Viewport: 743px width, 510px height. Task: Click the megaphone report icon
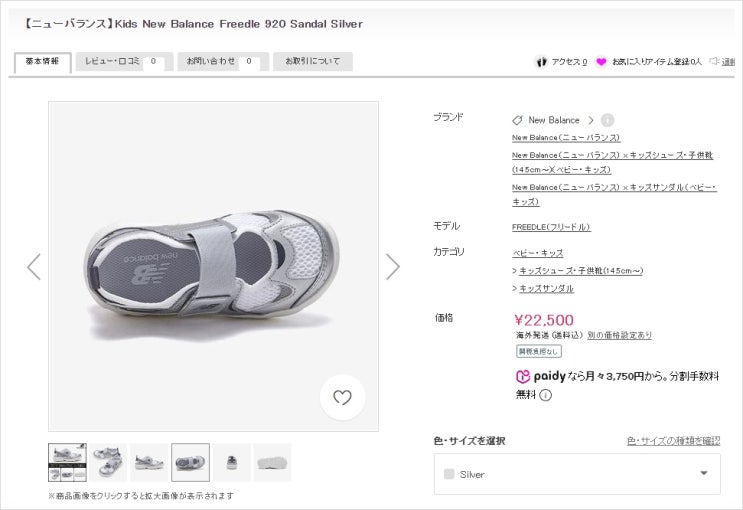pyautogui.click(x=715, y=62)
